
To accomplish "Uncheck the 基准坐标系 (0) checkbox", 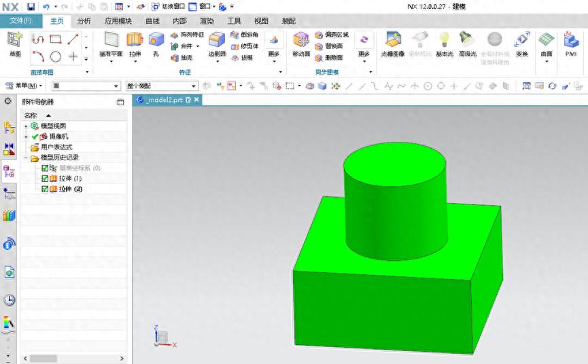I will click(x=45, y=168).
